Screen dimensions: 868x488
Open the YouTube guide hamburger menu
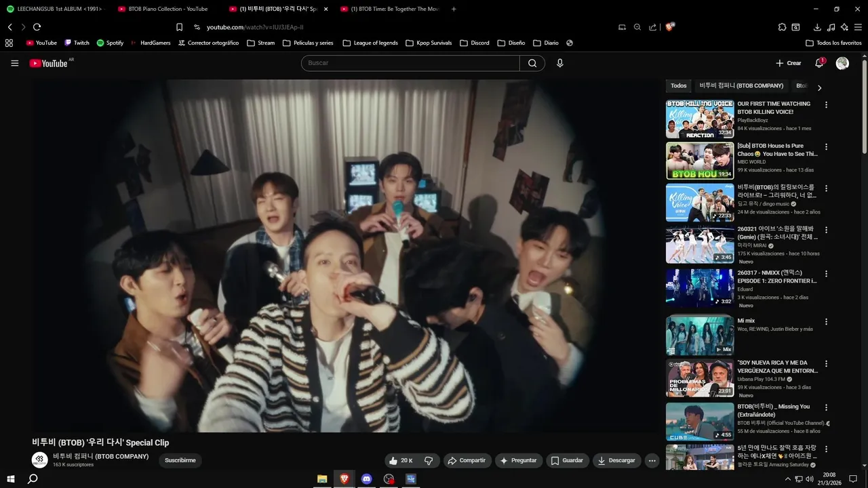(14, 63)
